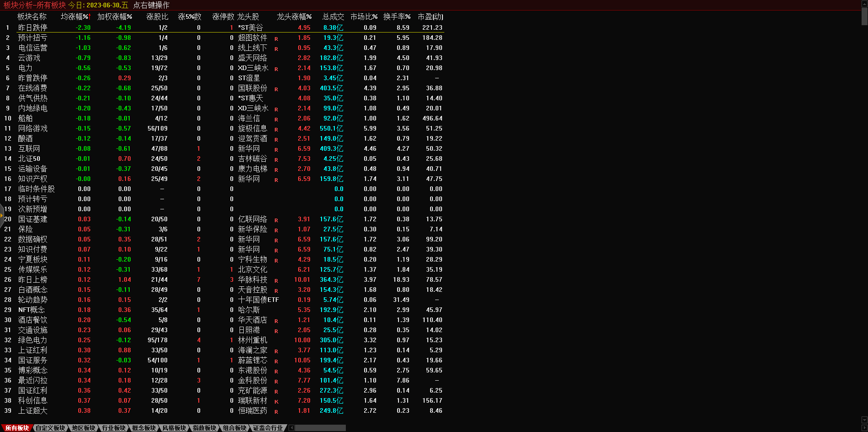Sort by the 换手率% column header
Image resolution: width=868 pixels, height=432 pixels.
coord(396,16)
